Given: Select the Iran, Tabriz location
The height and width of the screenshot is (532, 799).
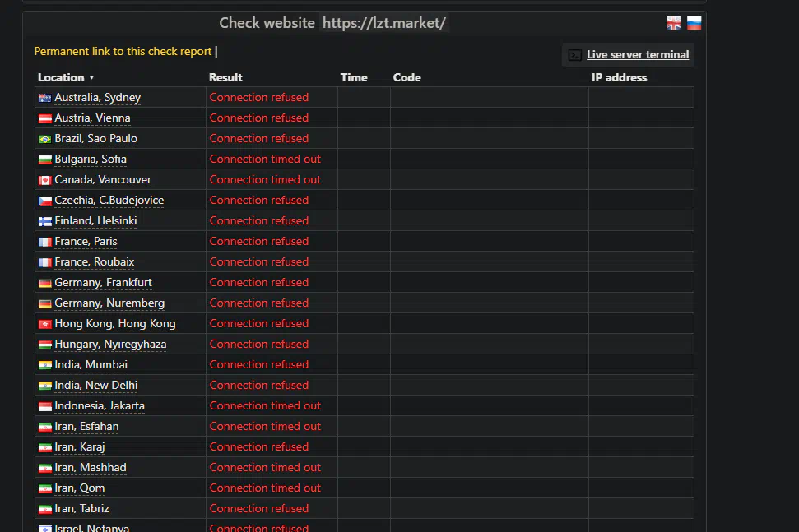Looking at the screenshot, I should click(x=81, y=509).
